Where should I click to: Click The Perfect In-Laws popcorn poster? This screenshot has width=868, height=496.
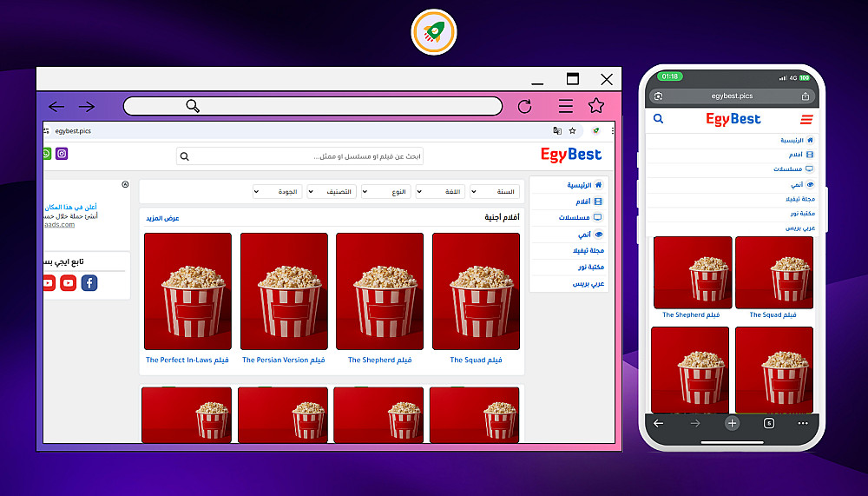[187, 292]
